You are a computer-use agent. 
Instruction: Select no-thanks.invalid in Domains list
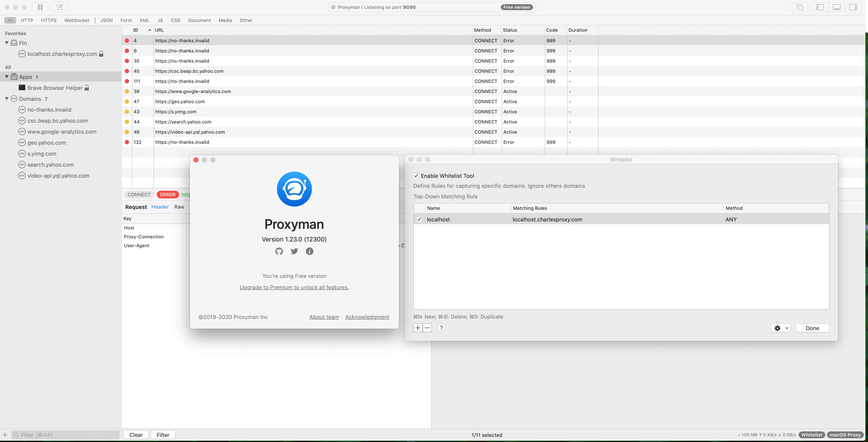pos(49,110)
